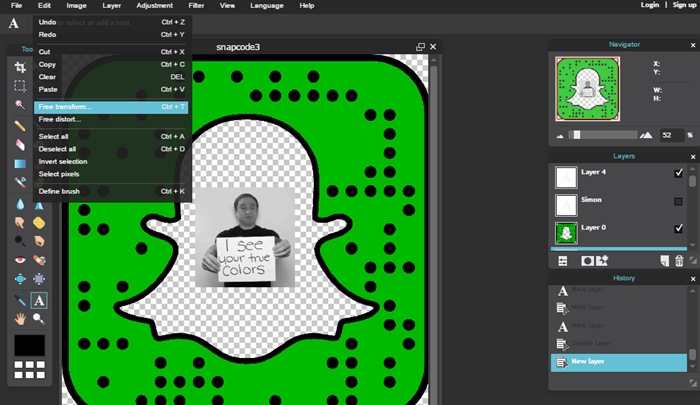Choose Select all in Edit menu

(x=111, y=136)
